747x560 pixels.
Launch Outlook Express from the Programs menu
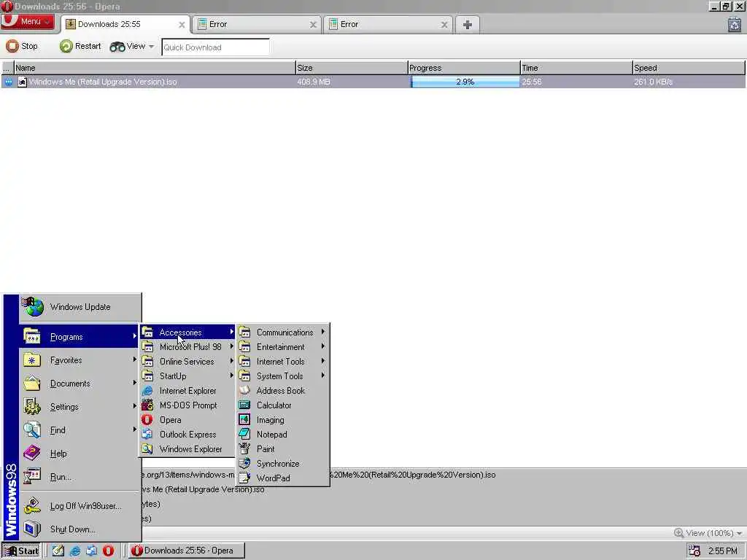(x=187, y=435)
